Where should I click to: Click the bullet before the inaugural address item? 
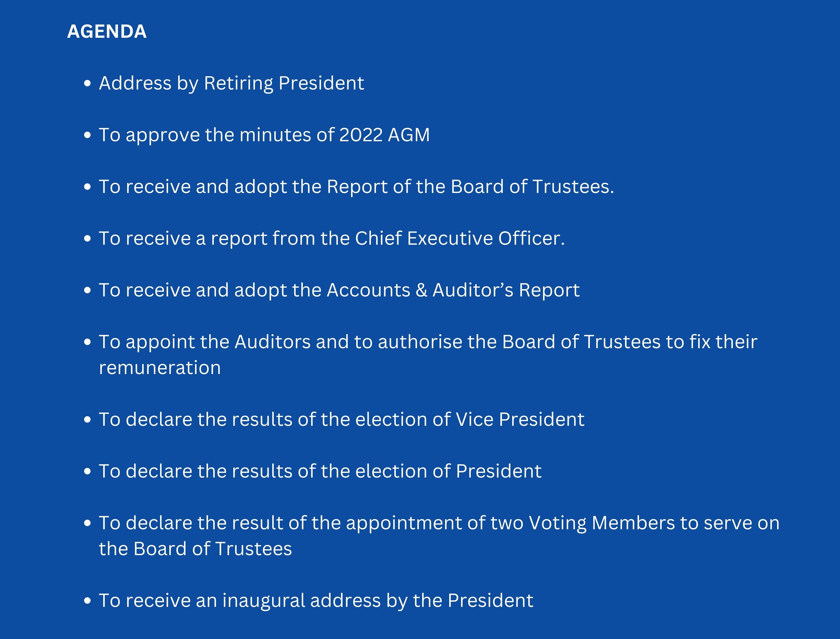tap(87, 601)
